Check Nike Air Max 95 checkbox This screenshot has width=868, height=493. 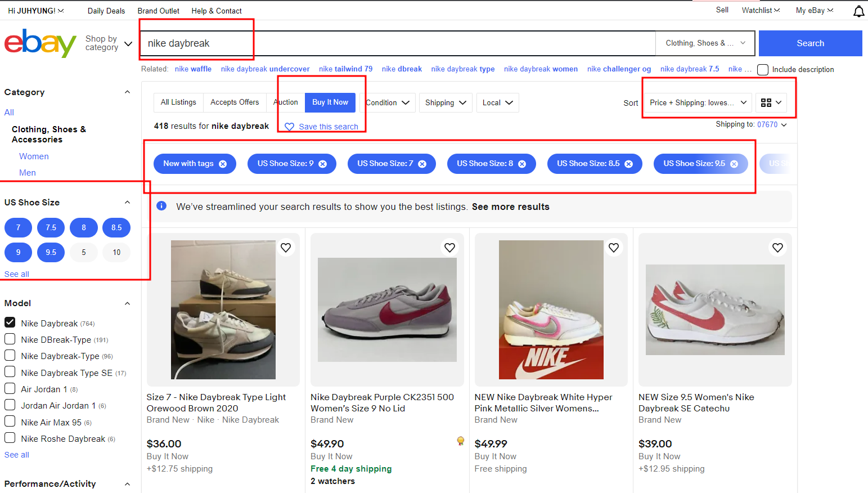click(x=10, y=422)
